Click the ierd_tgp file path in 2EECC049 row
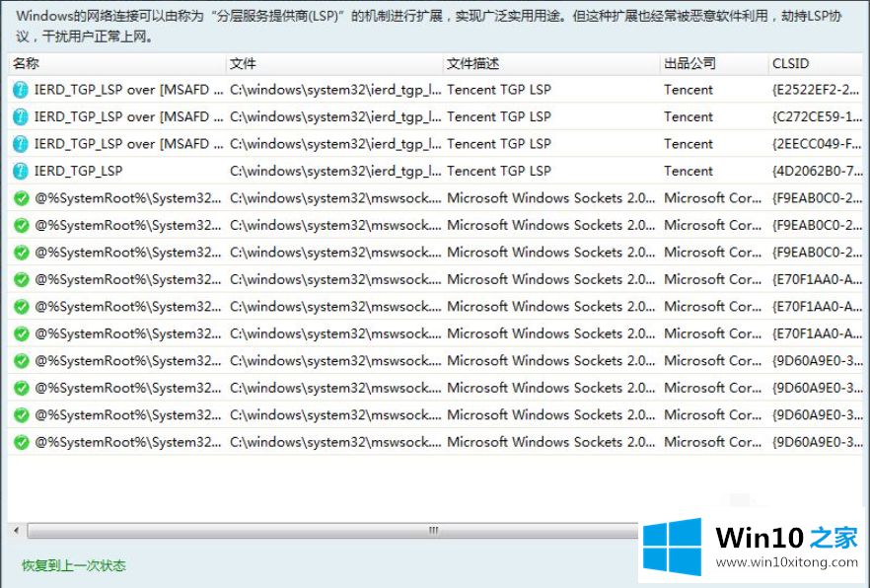The image size is (870, 588). tap(335, 144)
